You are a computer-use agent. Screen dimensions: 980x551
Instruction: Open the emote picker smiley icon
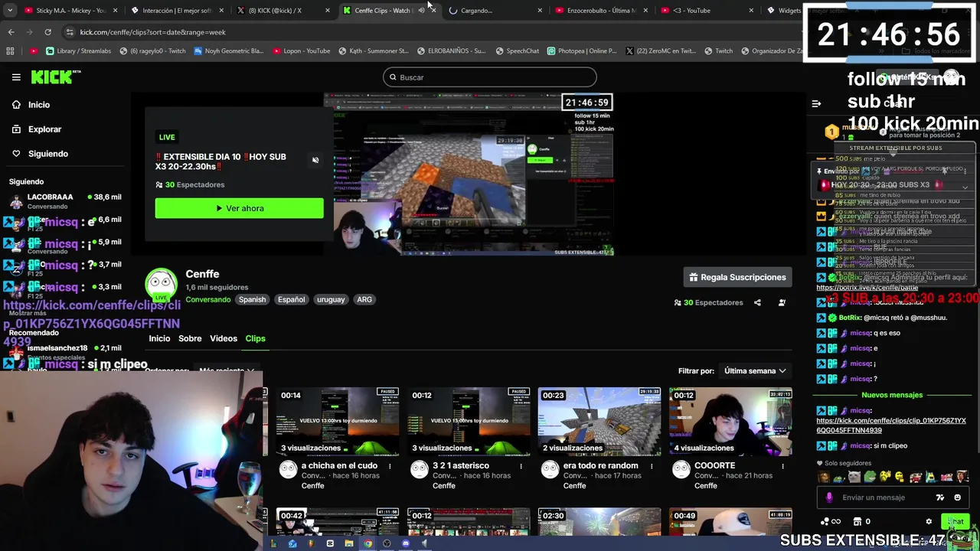(957, 497)
